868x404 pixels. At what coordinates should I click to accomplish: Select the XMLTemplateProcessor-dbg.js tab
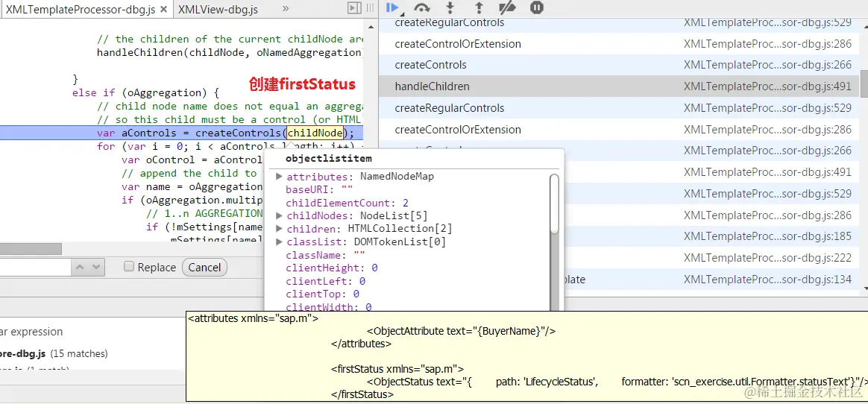click(81, 10)
